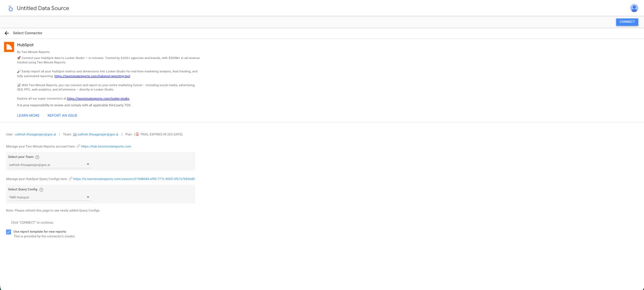Click the TRIAL EXPIRES IN 263 DAYS text
The width and height of the screenshot is (644, 290).
(x=161, y=134)
